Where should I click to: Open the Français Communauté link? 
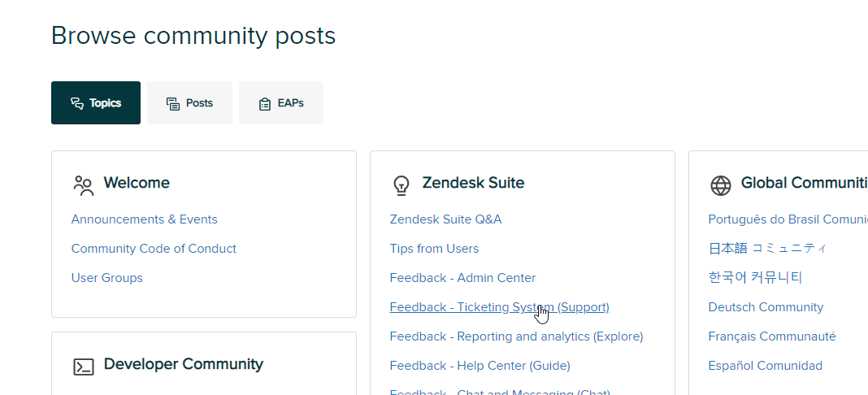[772, 337]
